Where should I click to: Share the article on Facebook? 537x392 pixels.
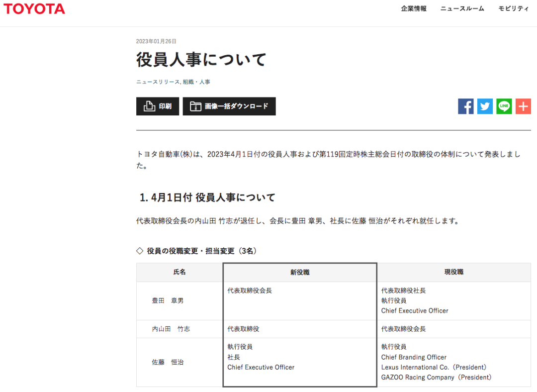point(466,106)
